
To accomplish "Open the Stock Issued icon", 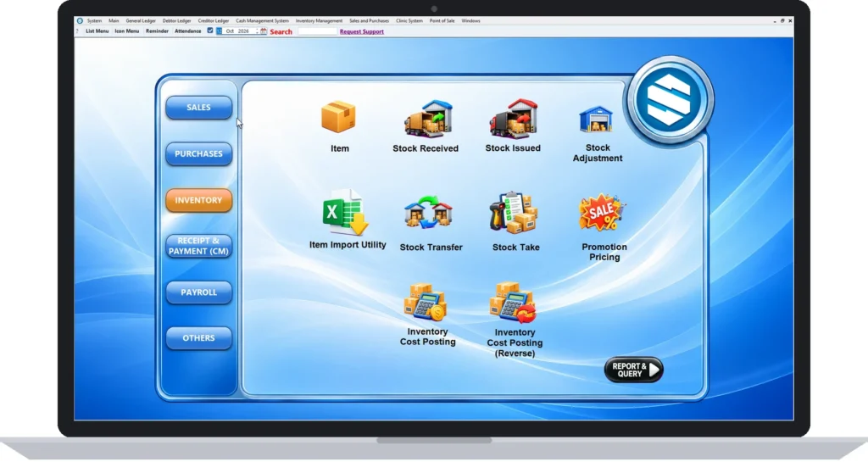I will point(513,119).
